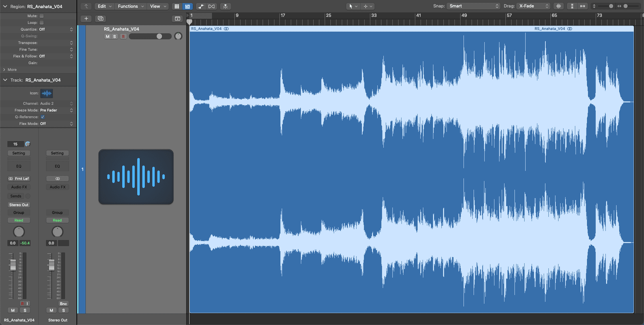Image resolution: width=644 pixels, height=325 pixels.
Task: Toggle record R button on channel strip
Action: [23, 304]
